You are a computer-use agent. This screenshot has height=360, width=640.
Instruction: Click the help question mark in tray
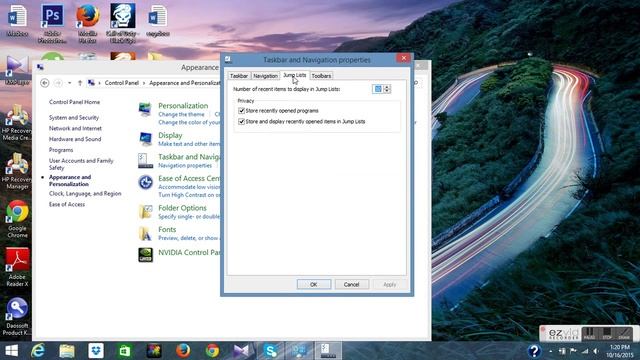pyautogui.click(x=534, y=351)
